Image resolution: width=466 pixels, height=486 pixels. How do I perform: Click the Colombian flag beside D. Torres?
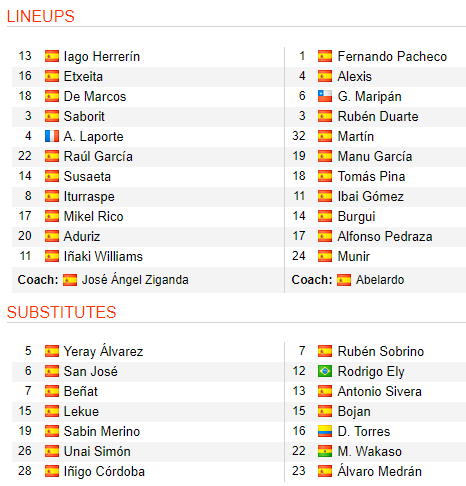325,431
